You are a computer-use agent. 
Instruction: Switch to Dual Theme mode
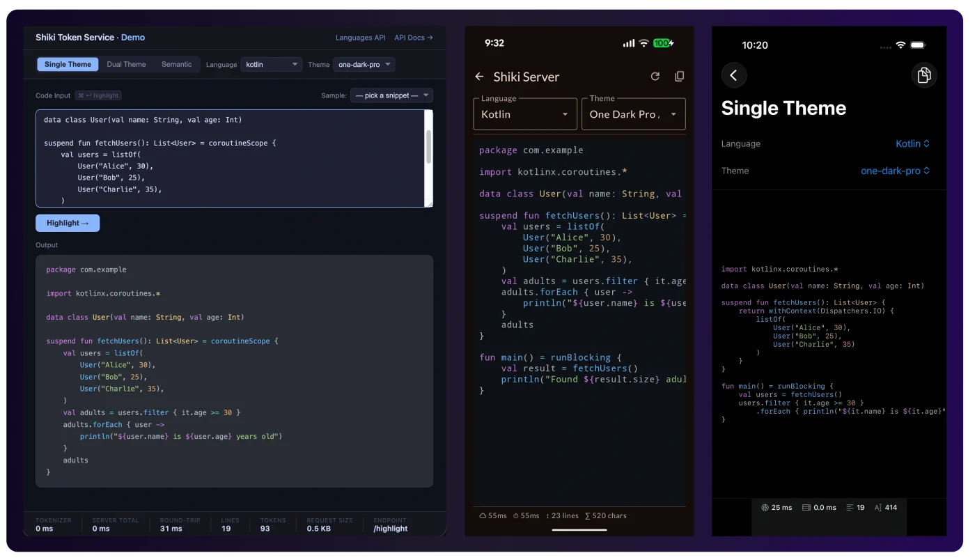click(x=126, y=64)
